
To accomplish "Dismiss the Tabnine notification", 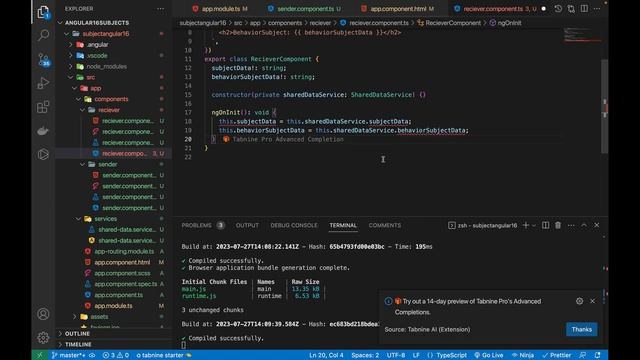I will click(593, 301).
